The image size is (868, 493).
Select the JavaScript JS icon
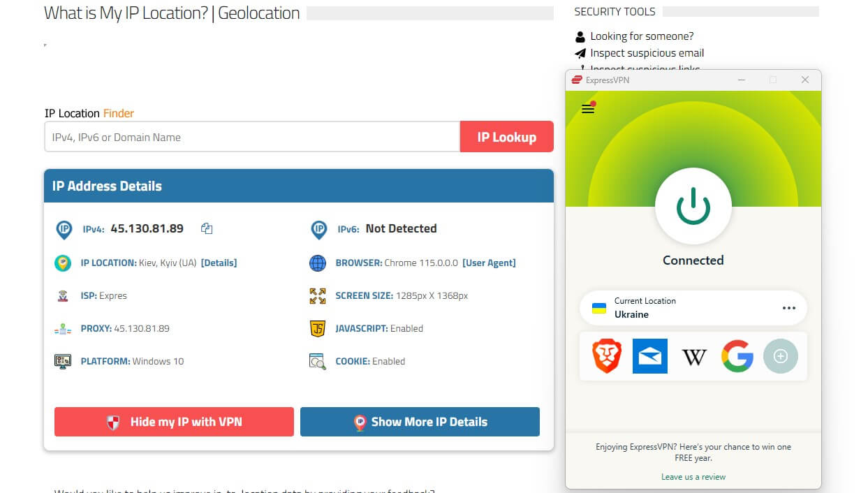pyautogui.click(x=318, y=328)
